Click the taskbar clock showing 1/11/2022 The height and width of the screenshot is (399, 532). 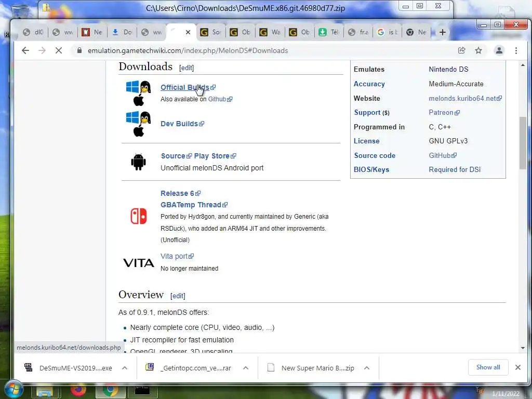coord(506,394)
